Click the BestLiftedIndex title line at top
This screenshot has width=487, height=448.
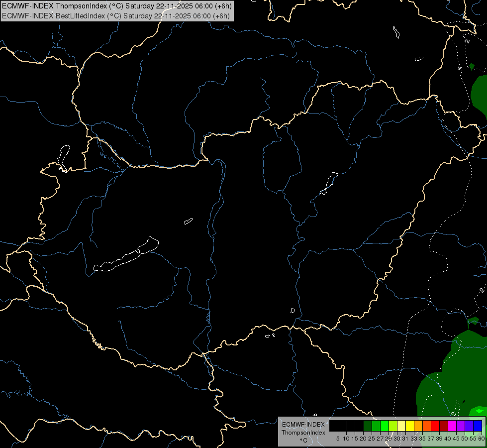click(x=116, y=16)
